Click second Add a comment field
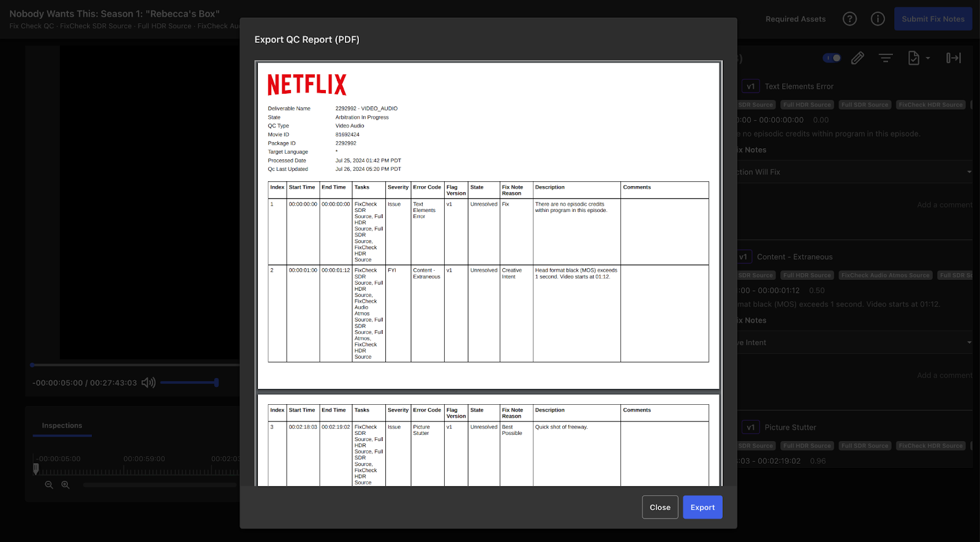 (944, 375)
